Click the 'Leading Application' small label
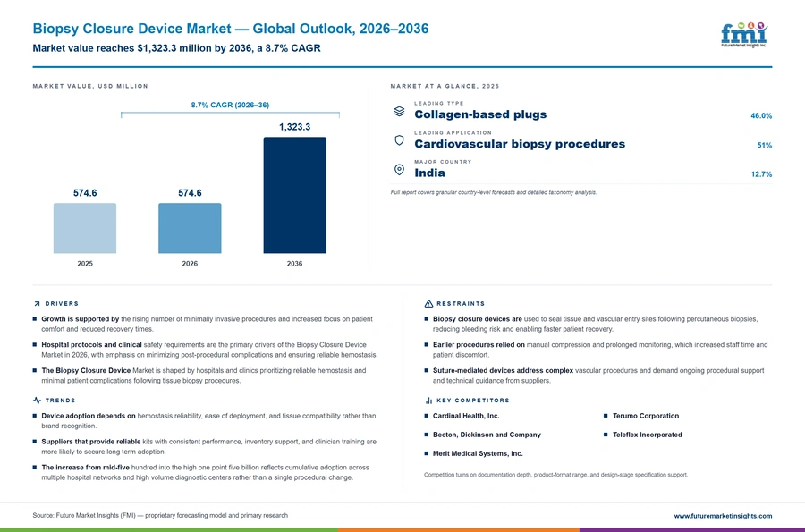Viewport: 805px width, 532px height. (x=453, y=133)
